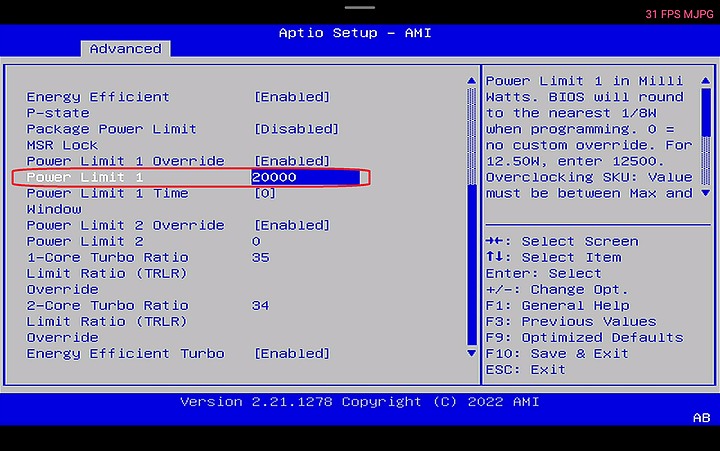Viewport: 720px width, 451px height.
Task: Click 2-Core Turbo Ratio value 34
Action: click(x=260, y=306)
